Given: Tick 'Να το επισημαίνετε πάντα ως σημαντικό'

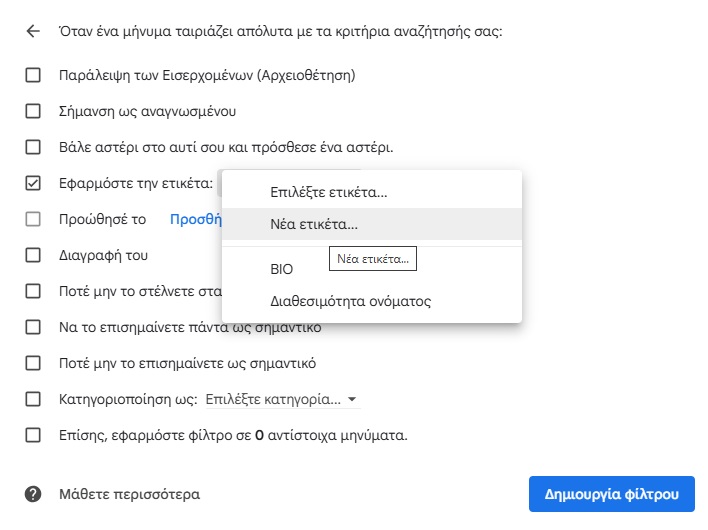Looking at the screenshot, I should click(x=33, y=327).
